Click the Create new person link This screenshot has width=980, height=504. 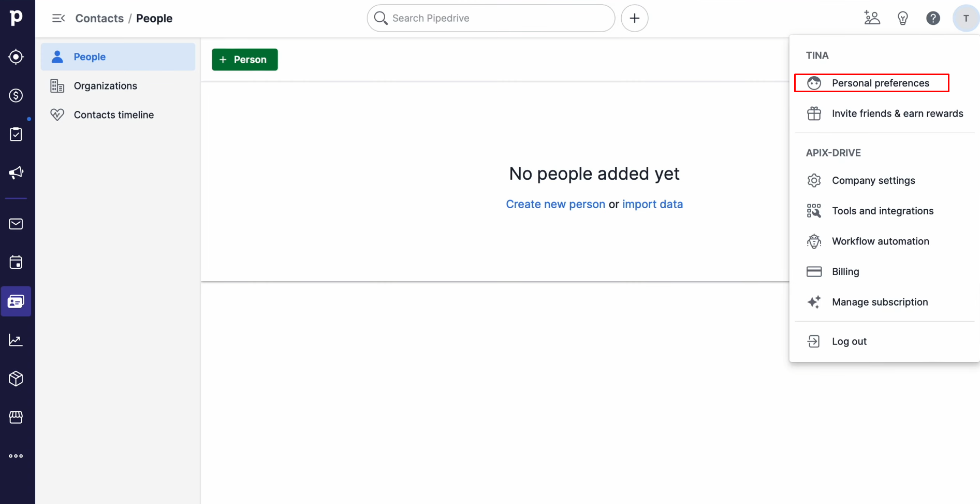click(555, 204)
